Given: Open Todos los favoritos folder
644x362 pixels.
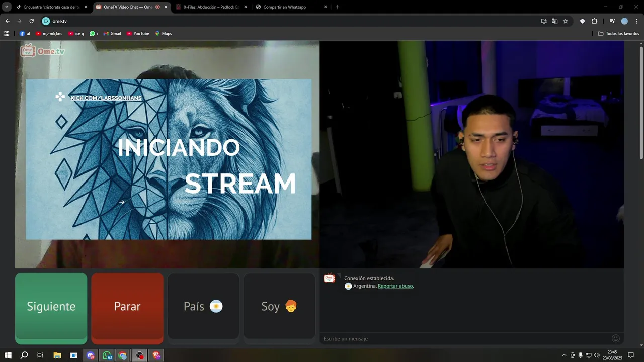Looking at the screenshot, I should (618, 34).
